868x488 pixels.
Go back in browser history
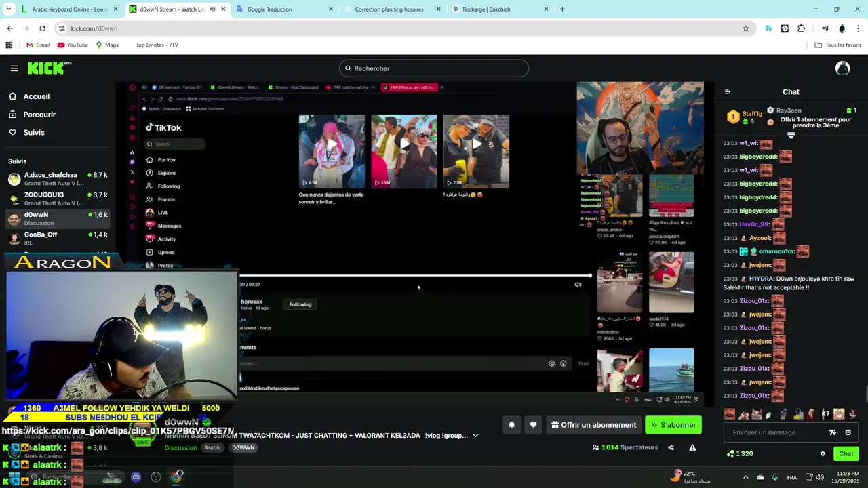[9, 28]
